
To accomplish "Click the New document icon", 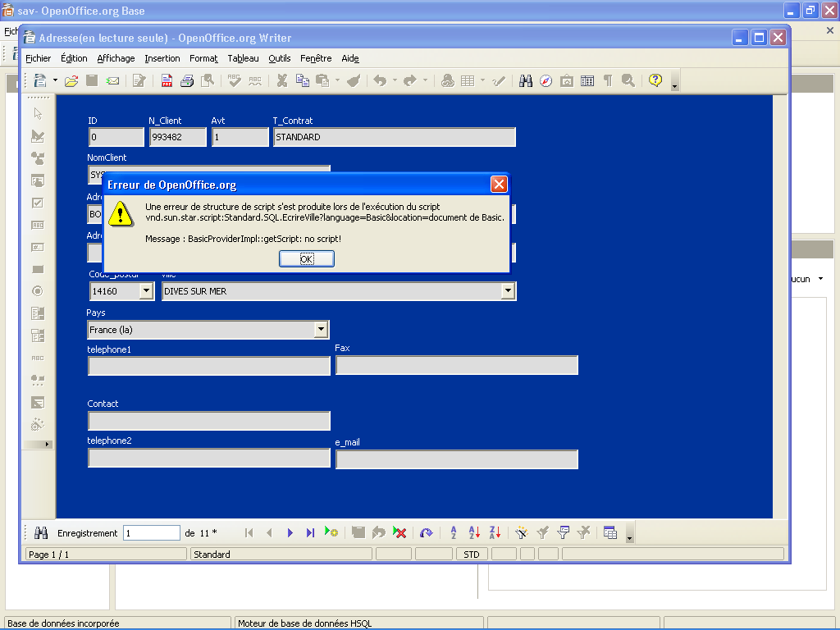I will (40, 80).
